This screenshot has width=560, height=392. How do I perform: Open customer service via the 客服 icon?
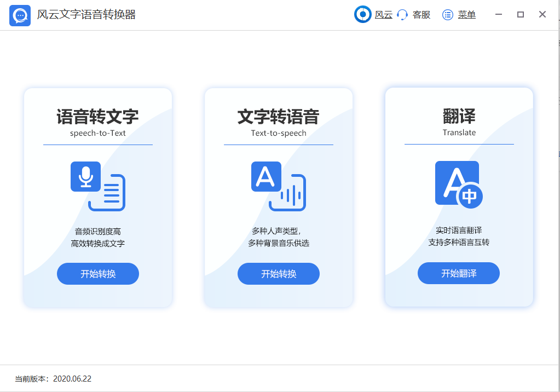[x=403, y=15]
